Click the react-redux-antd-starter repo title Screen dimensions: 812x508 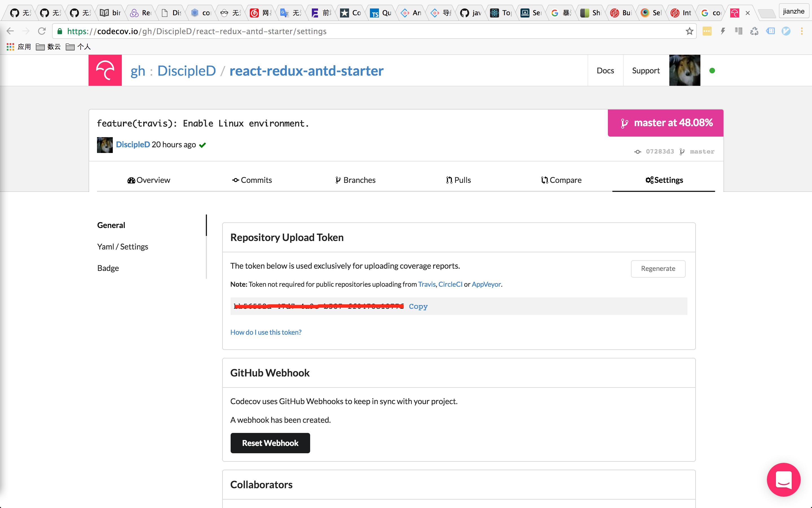[x=306, y=71]
